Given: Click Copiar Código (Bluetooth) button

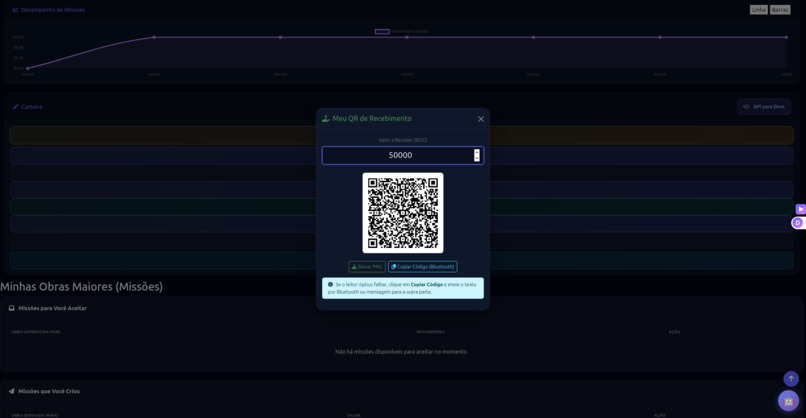Looking at the screenshot, I should coord(423,267).
